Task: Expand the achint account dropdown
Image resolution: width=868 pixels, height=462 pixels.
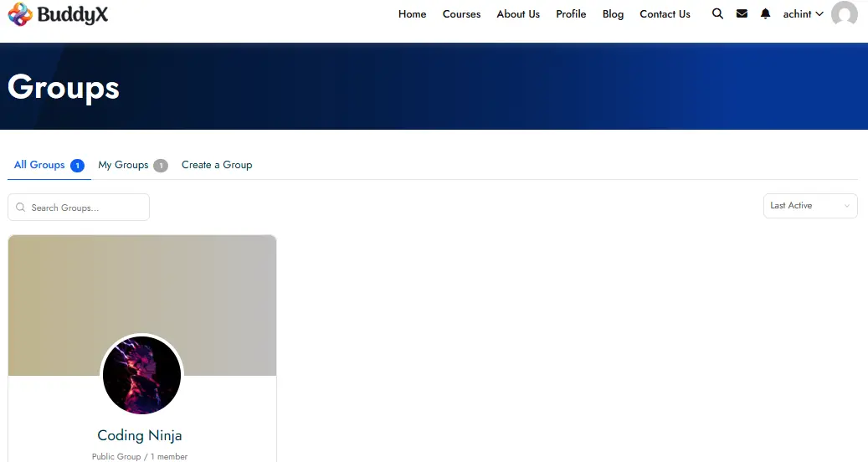Action: click(803, 14)
